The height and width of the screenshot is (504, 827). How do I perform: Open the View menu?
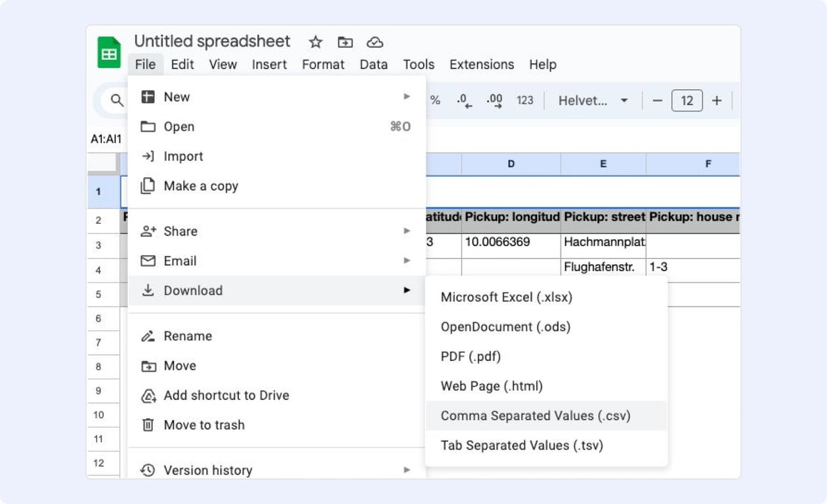tap(223, 64)
